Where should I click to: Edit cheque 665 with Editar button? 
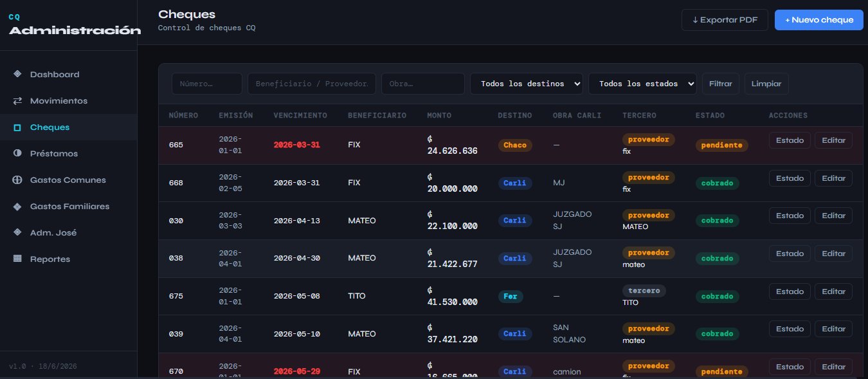pos(833,140)
